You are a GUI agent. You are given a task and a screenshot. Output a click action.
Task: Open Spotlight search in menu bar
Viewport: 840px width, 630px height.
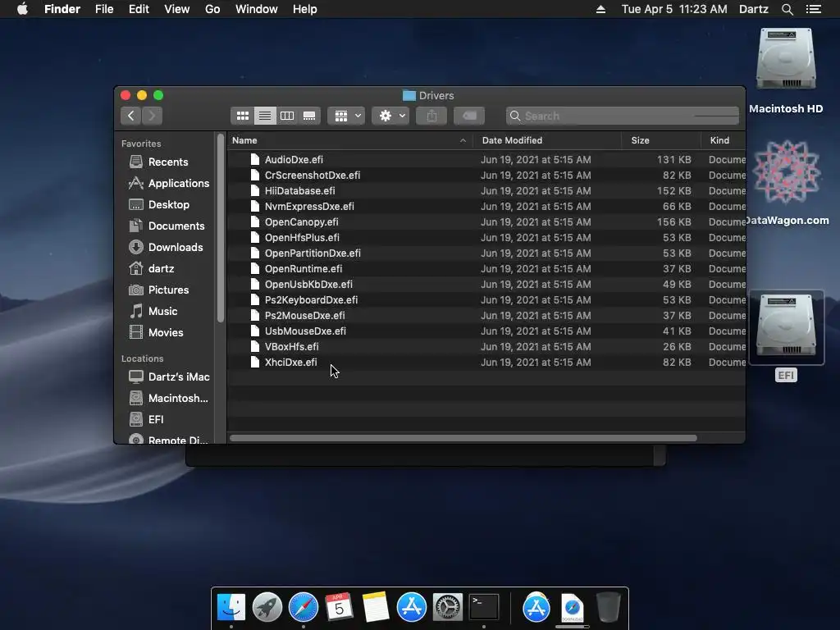pyautogui.click(x=787, y=9)
